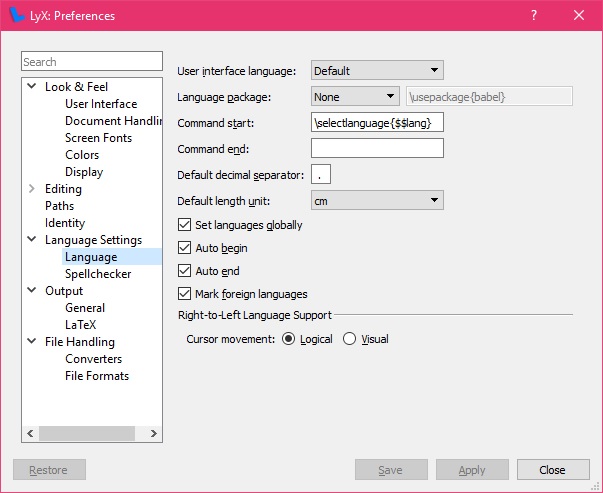Select Paths in the preferences tree

[59, 206]
